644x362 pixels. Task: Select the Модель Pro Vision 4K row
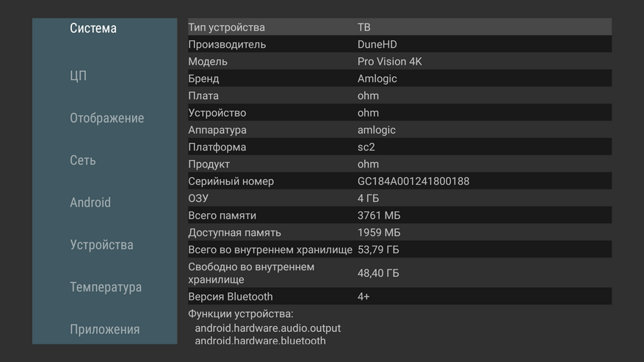click(399, 62)
